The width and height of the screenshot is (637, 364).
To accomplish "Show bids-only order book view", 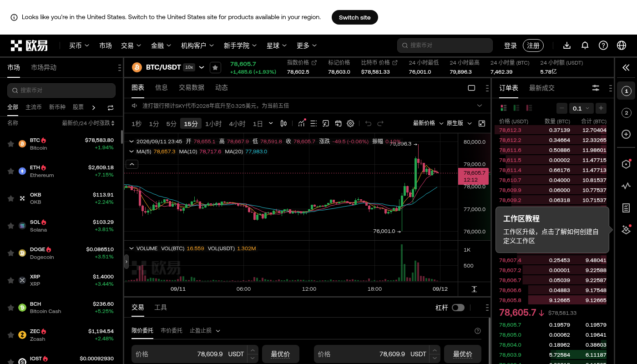I will pyautogui.click(x=516, y=108).
